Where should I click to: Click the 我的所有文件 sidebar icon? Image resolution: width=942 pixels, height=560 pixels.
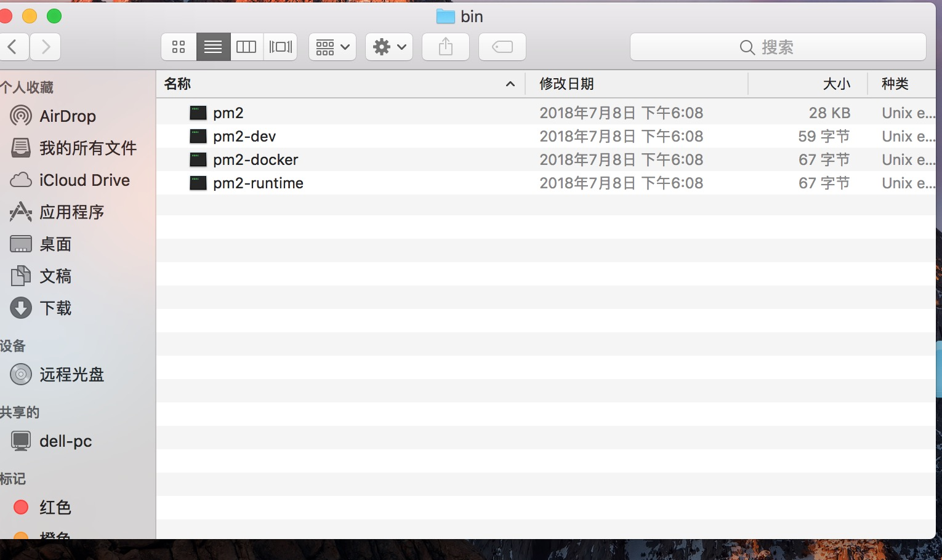[20, 148]
